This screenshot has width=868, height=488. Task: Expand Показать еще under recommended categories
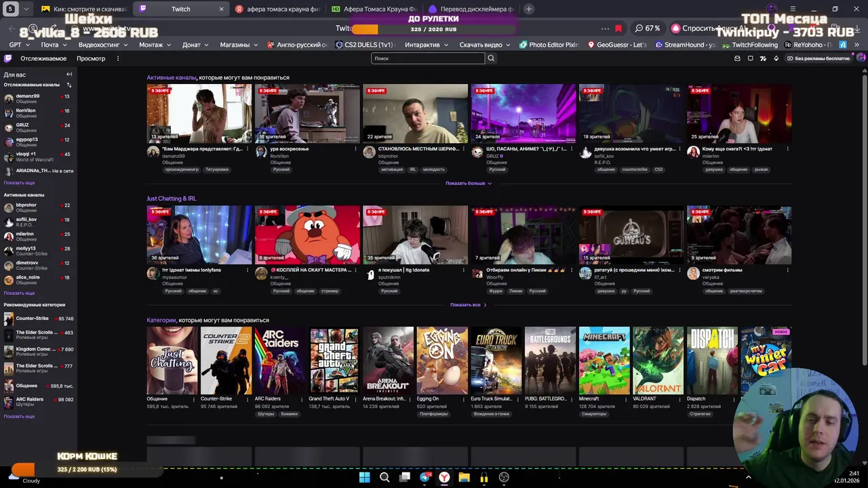[19, 416]
